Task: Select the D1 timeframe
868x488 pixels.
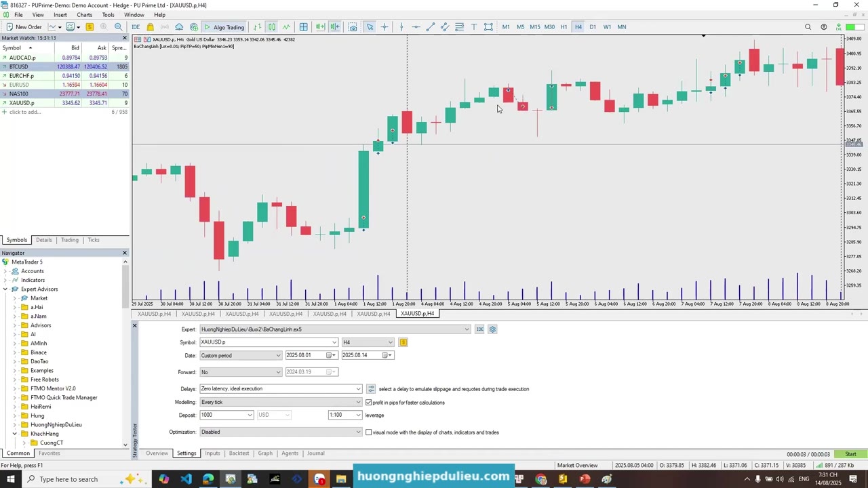Action: click(x=593, y=27)
